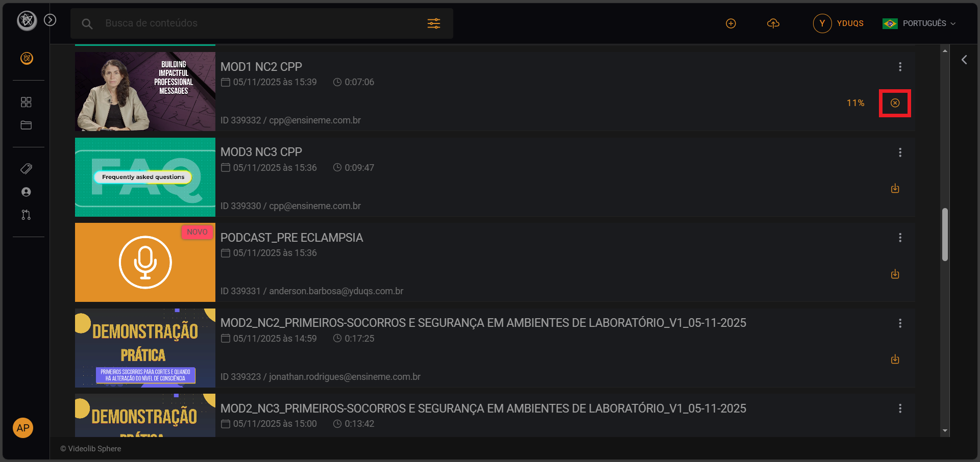Open the search filter settings icon
Viewport: 980px width, 462px height.
[434, 23]
